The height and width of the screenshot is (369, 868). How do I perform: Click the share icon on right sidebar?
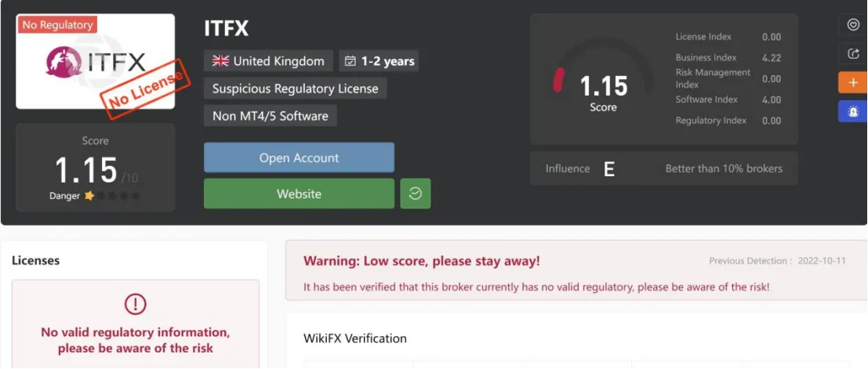pyautogui.click(x=853, y=53)
